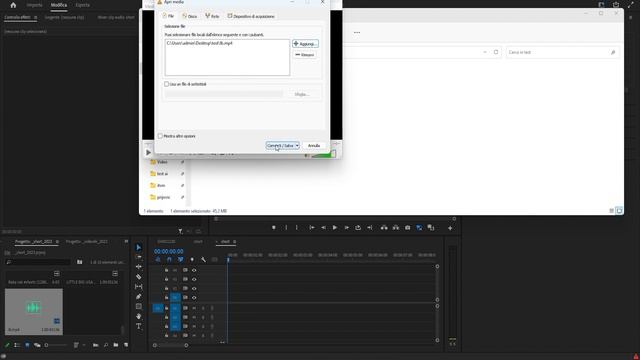Step forward one frame in Program monitor
The width and height of the screenshot is (640, 360).
[x=347, y=228]
